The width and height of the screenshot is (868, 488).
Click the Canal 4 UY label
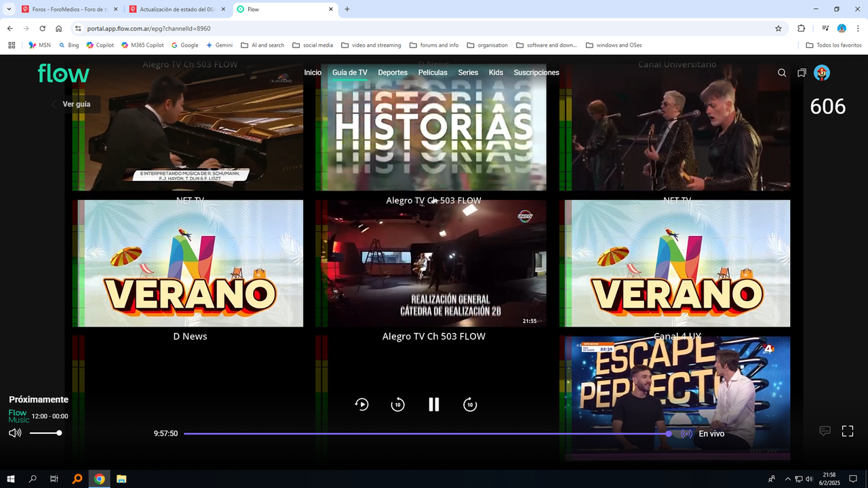pyautogui.click(x=677, y=336)
